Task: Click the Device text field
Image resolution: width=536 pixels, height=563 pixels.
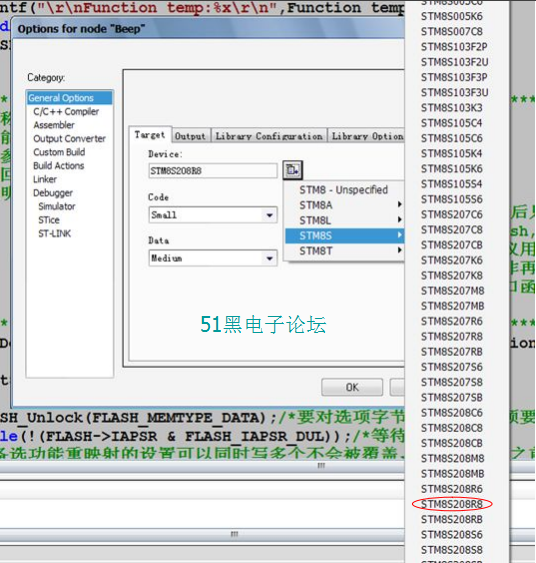Action: click(x=213, y=171)
